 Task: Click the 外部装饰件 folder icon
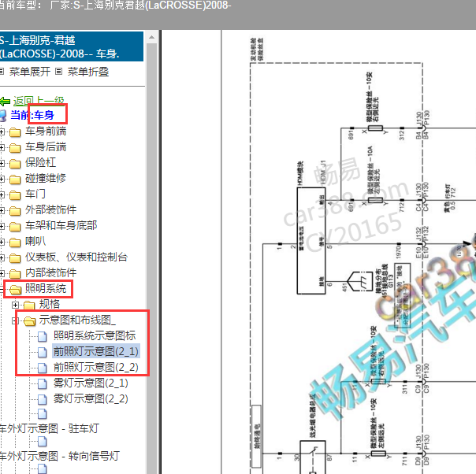(x=15, y=211)
